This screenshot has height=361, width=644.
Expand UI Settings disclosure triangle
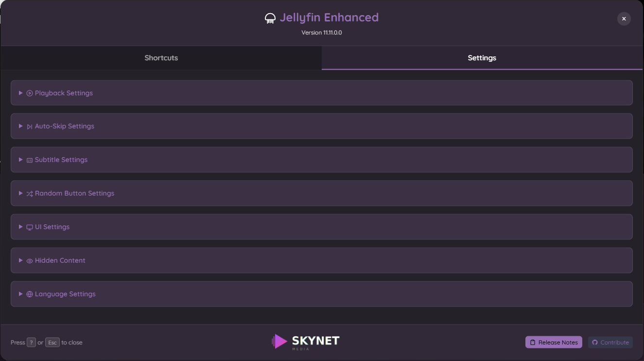21,227
